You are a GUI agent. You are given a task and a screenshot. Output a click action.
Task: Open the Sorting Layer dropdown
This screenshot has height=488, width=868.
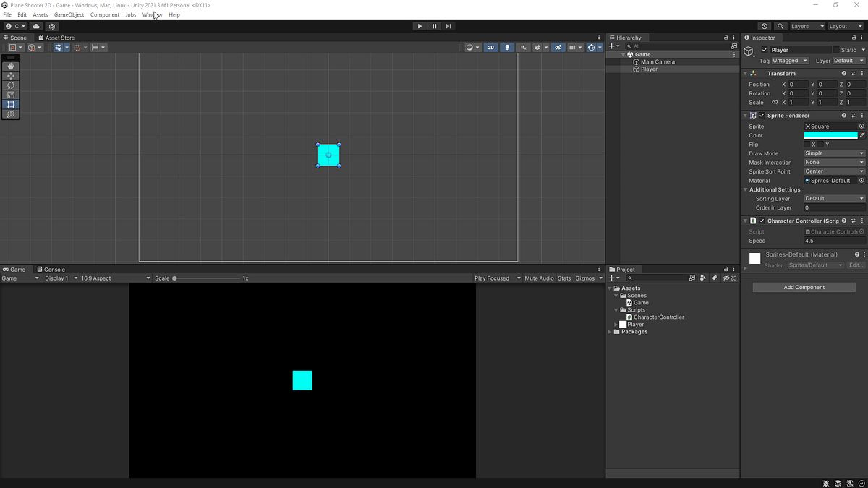835,198
